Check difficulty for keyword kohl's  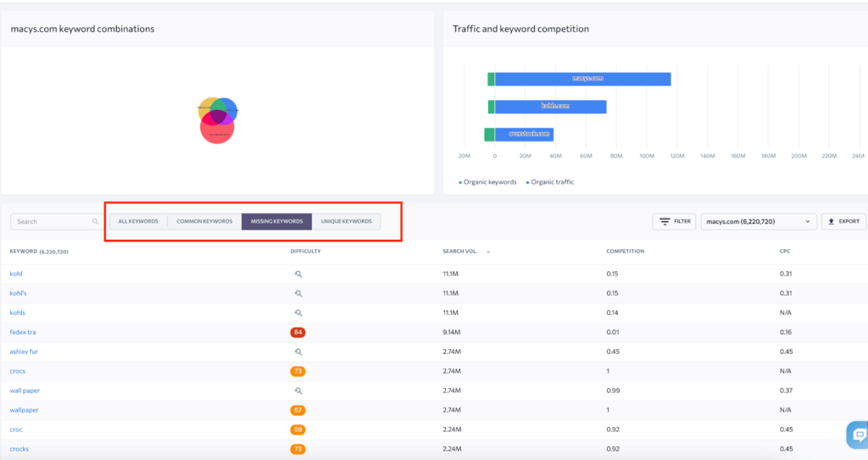point(298,293)
